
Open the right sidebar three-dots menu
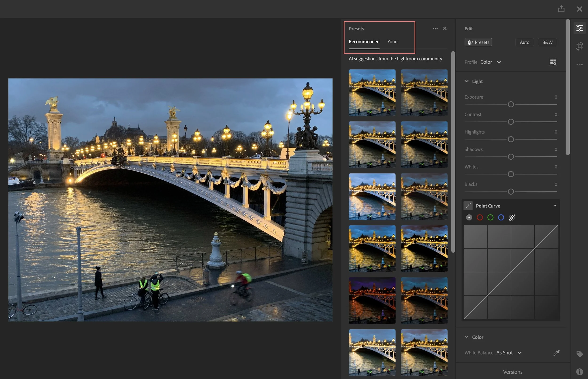pos(579,64)
